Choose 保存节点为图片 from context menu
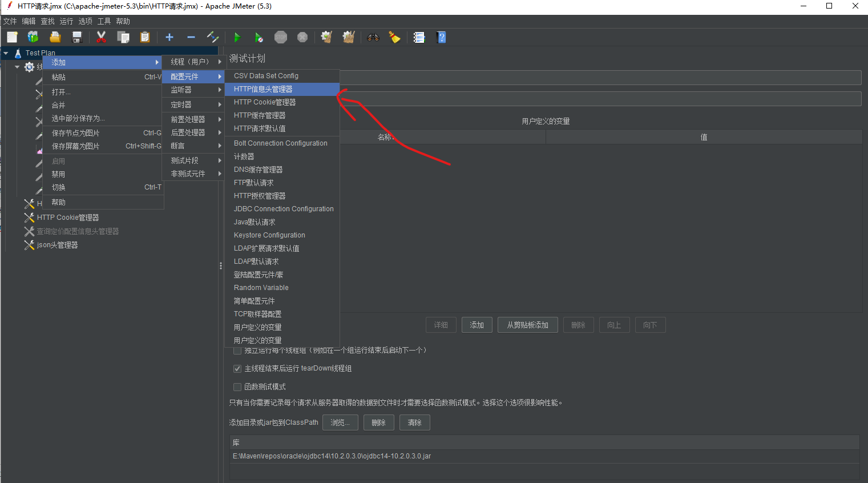Viewport: 868px width, 483px height. (103, 133)
